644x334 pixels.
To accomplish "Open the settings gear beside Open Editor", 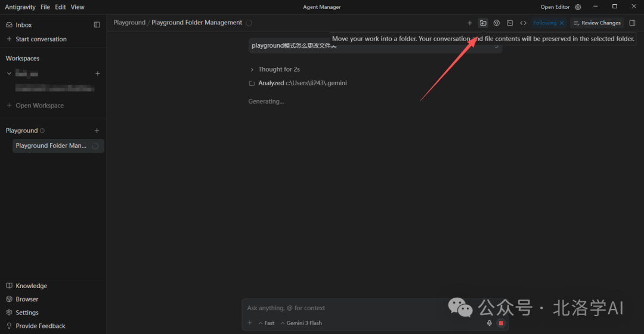I will (x=578, y=7).
